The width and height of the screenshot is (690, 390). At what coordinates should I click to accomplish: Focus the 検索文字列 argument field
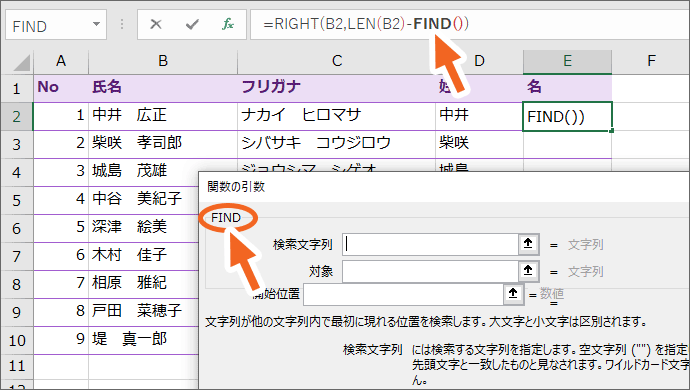tap(430, 244)
